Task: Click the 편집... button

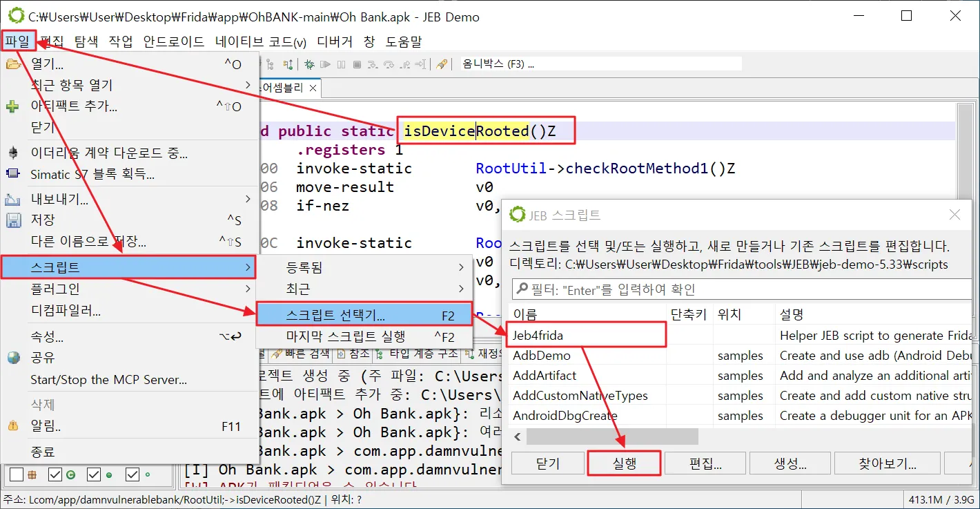Action: (x=705, y=463)
